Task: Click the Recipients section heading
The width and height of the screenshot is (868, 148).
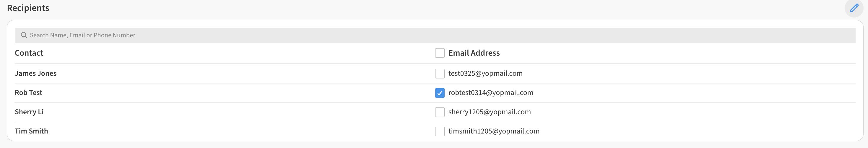Action: tap(28, 8)
